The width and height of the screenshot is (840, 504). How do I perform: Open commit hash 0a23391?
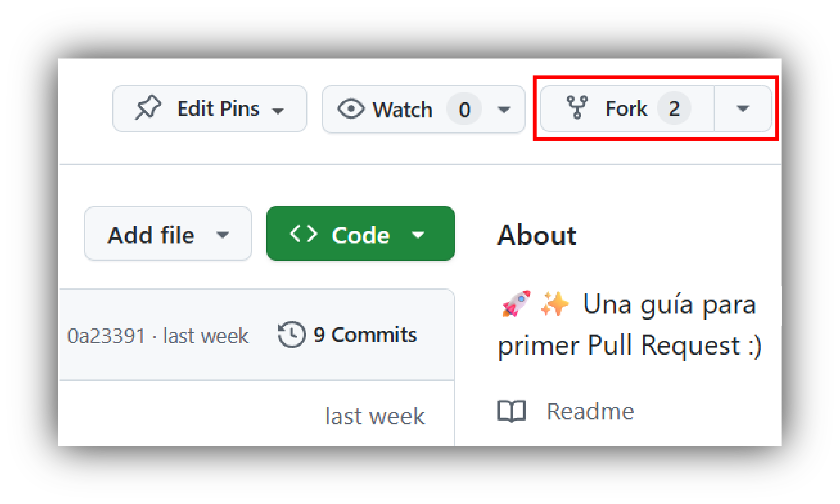106,336
